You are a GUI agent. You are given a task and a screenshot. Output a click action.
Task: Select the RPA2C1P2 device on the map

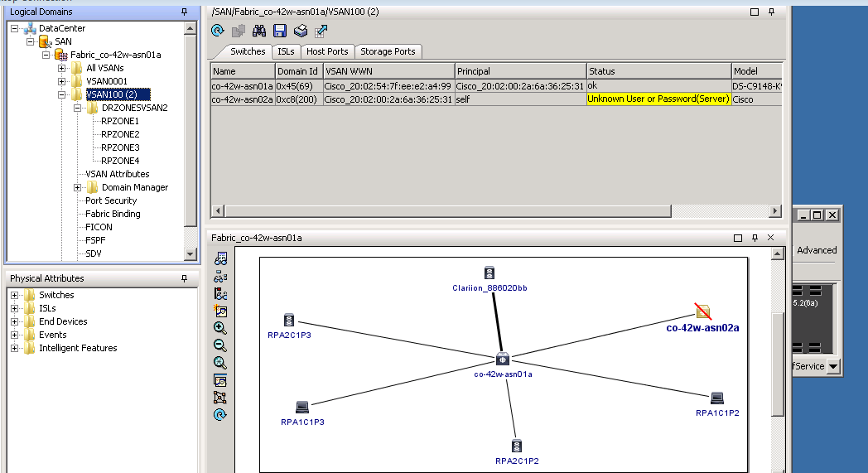517,446
